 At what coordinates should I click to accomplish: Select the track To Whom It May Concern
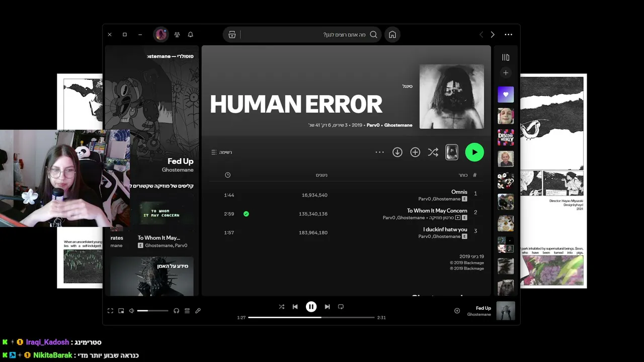(437, 211)
